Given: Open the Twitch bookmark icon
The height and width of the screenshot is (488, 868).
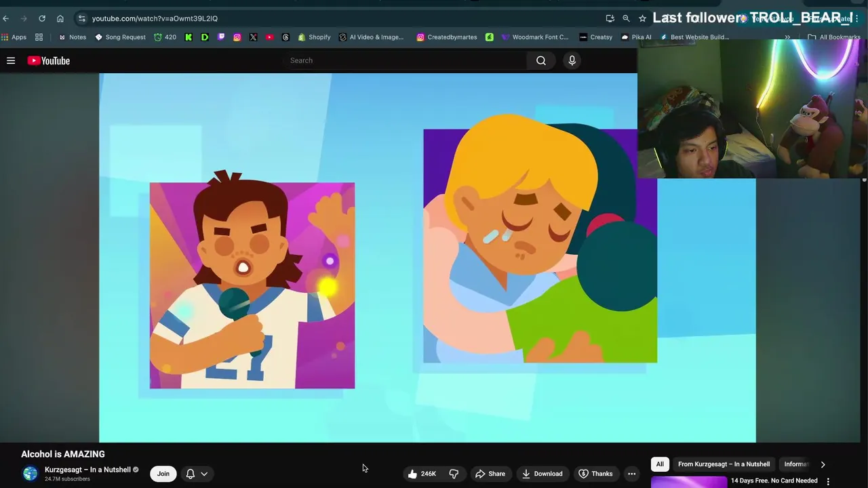Looking at the screenshot, I should [x=221, y=37].
